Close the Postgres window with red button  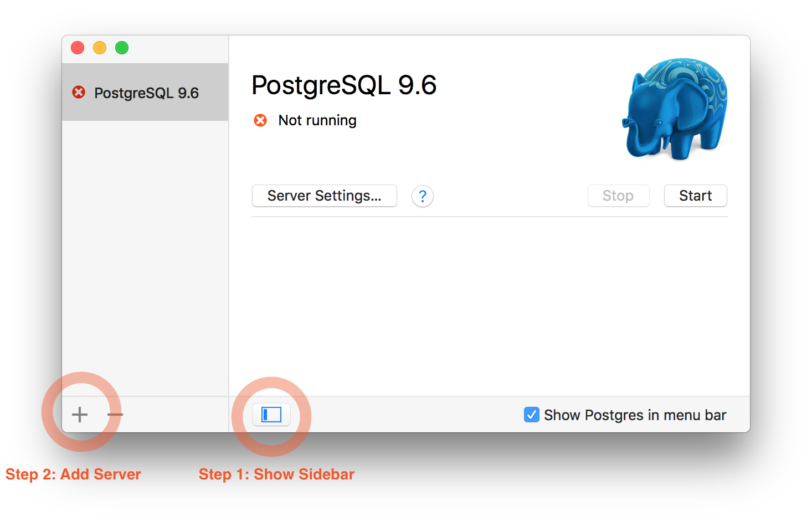[78, 48]
